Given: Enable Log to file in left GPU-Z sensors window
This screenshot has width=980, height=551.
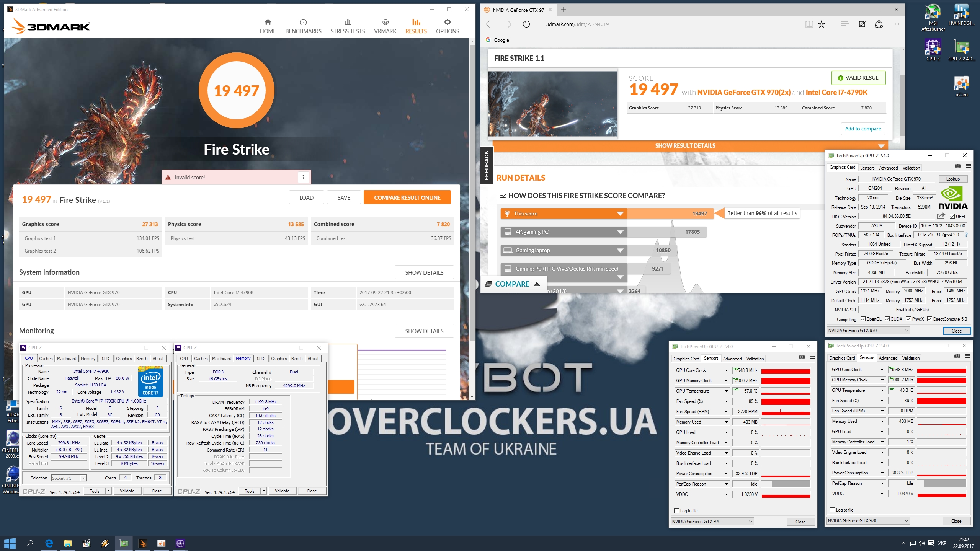Looking at the screenshot, I should pos(676,510).
